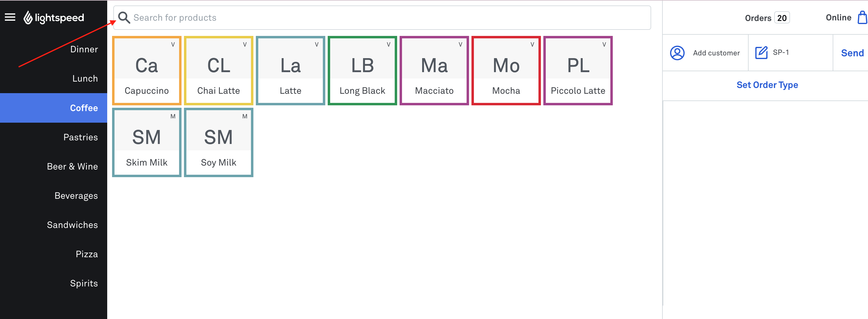Pick the Skim Milk modifier tile
The height and width of the screenshot is (319, 868).
(146, 142)
